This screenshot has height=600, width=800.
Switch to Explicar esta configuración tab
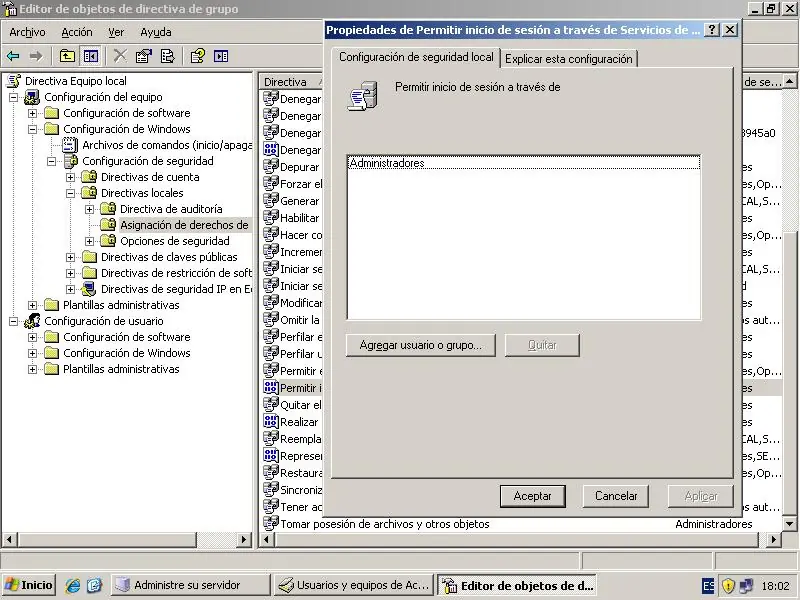(569, 59)
